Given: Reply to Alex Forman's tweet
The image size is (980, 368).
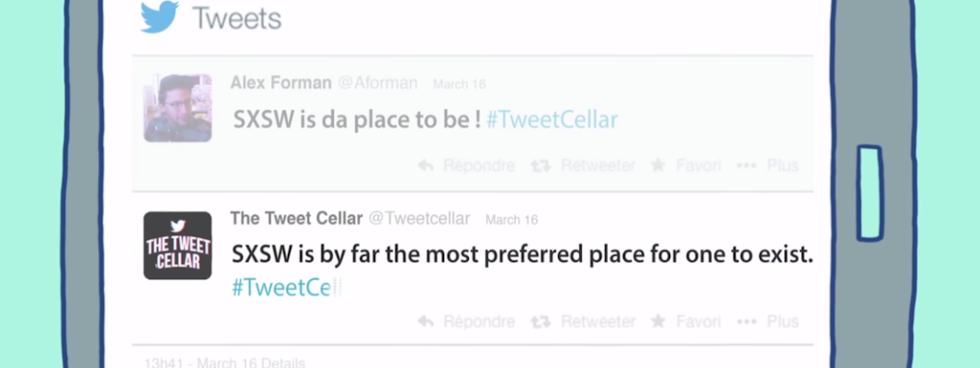Looking at the screenshot, I should [x=466, y=166].
